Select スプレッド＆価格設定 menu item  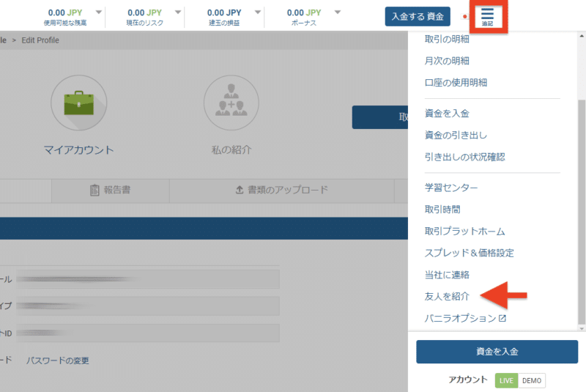(x=469, y=253)
